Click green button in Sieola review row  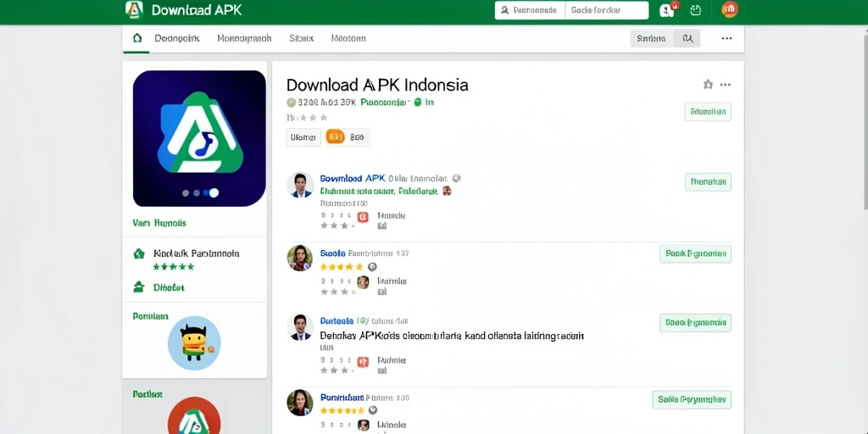695,254
